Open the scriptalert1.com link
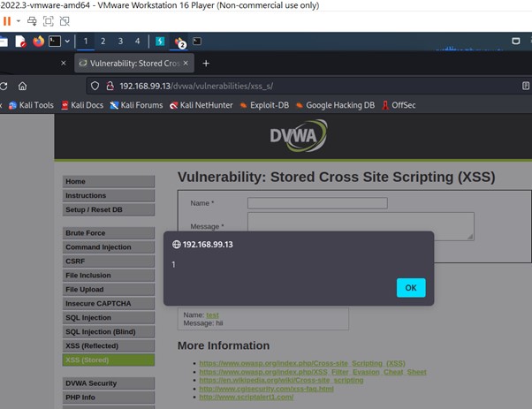The height and width of the screenshot is (409, 532). click(247, 397)
